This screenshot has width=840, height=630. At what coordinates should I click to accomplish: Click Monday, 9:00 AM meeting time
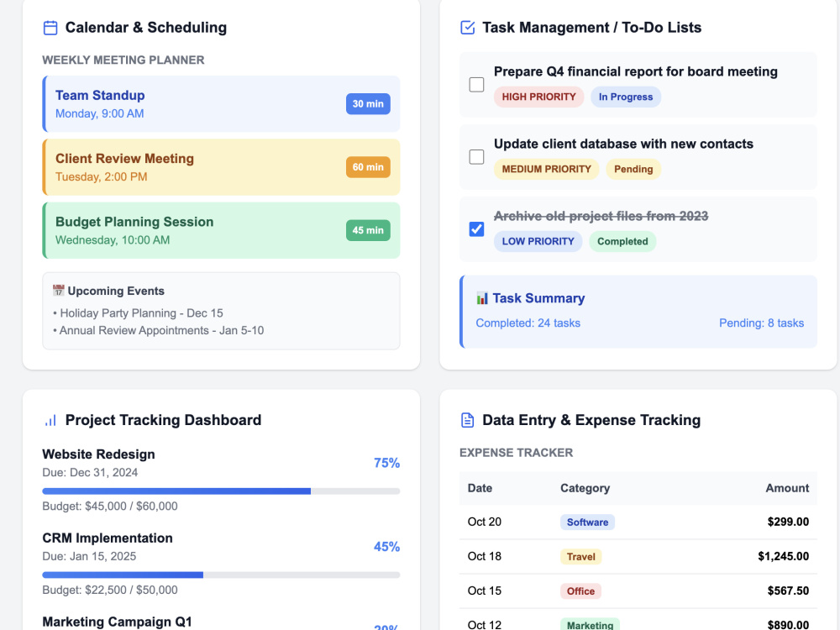(100, 113)
